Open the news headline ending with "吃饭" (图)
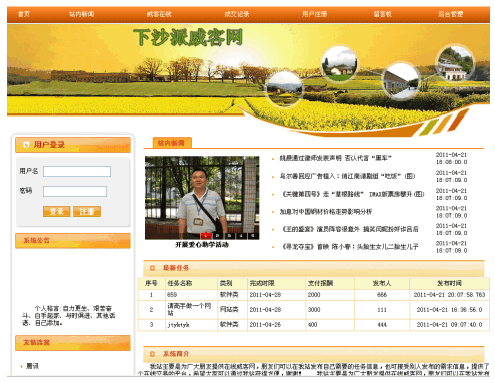 347,176
